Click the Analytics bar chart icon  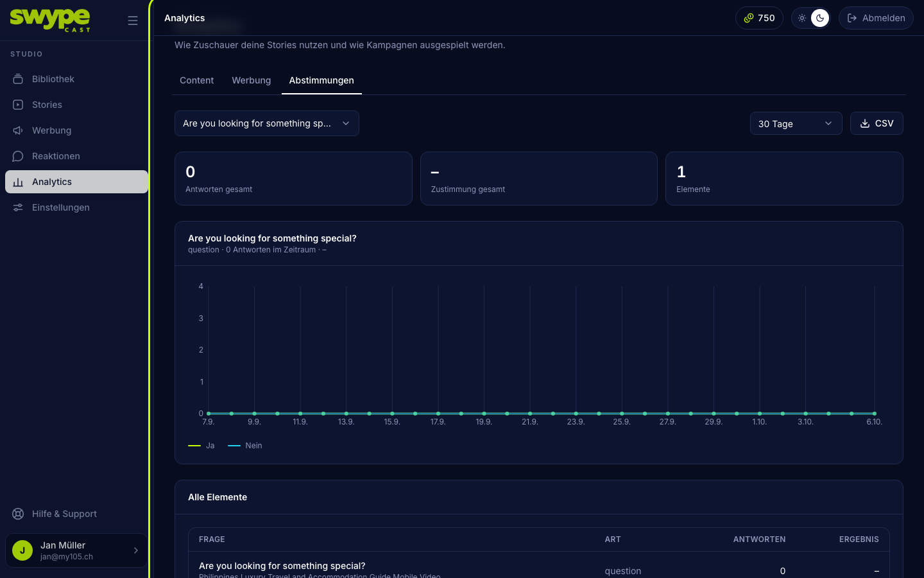18,182
